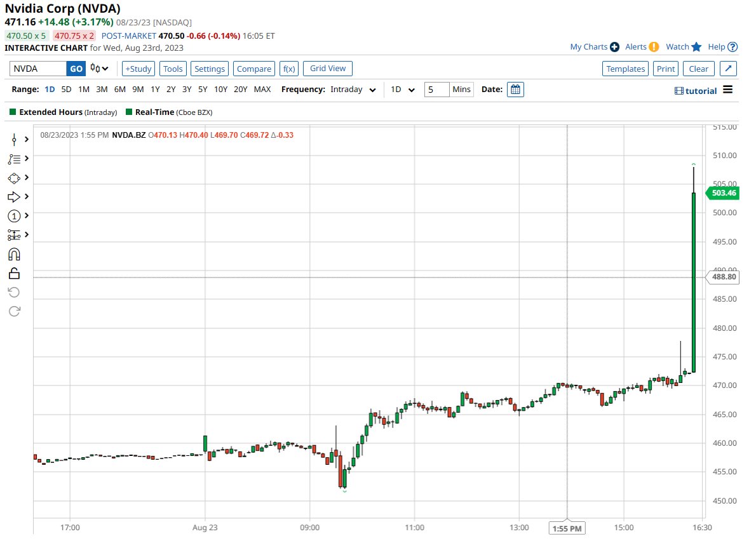Toggle the Extended Hours green indicator
Image resolution: width=756 pixels, height=541 pixels.
point(13,112)
